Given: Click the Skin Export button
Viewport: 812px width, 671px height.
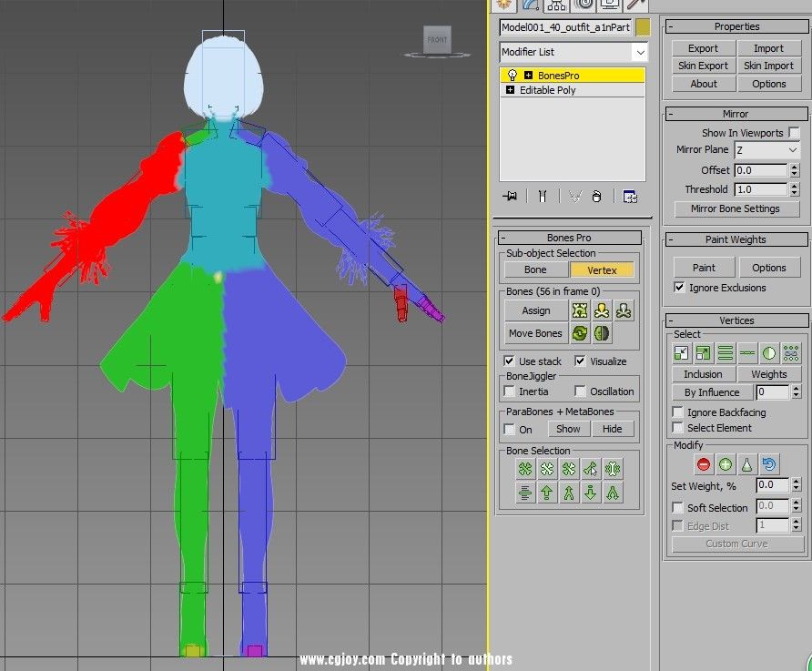Looking at the screenshot, I should point(704,66).
